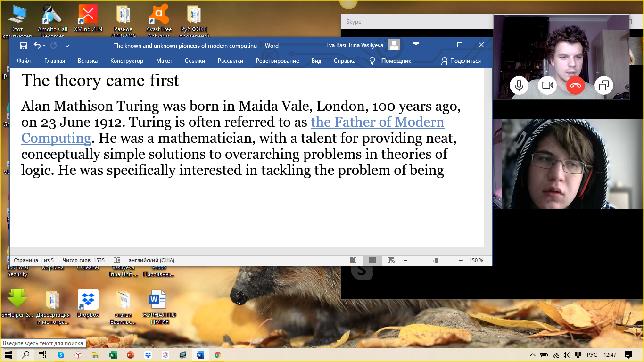This screenshot has width=644, height=362.
Task: Open the Excel icon on the taskbar
Action: coord(113,355)
